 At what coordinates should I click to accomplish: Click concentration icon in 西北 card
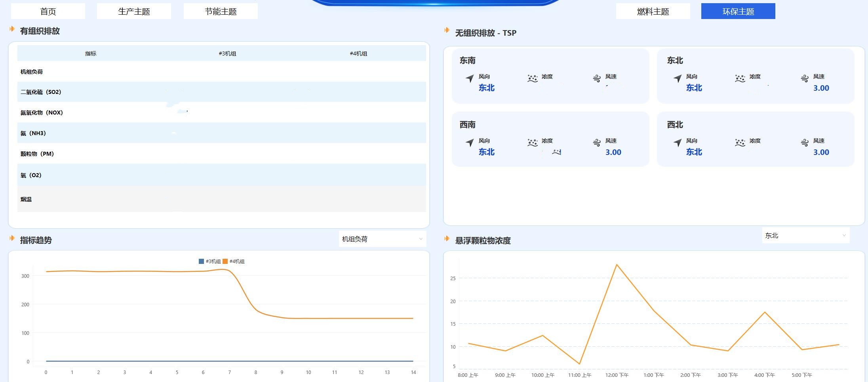point(740,143)
